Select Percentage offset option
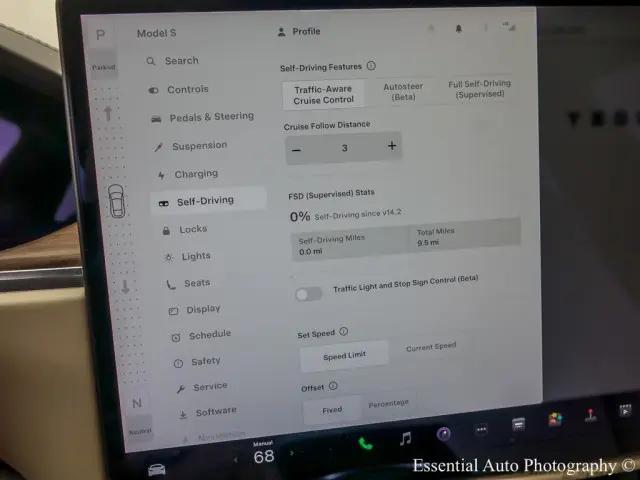 pyautogui.click(x=388, y=403)
